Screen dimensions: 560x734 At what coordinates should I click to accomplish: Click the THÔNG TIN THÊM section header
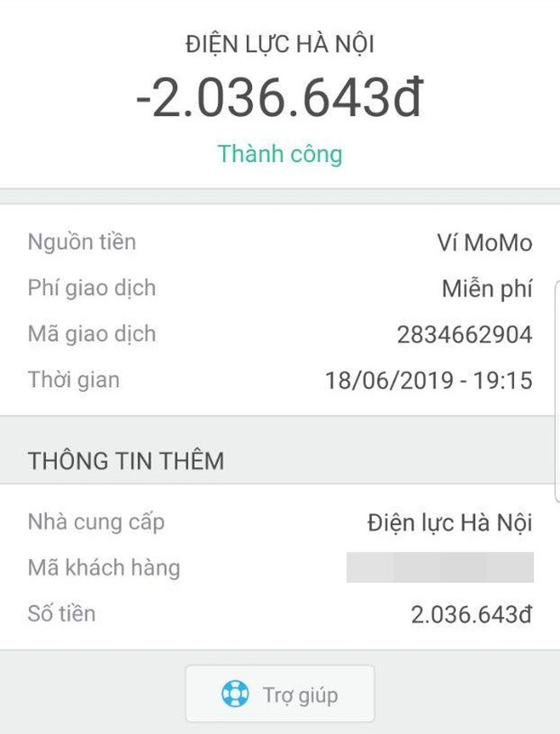coord(126,462)
